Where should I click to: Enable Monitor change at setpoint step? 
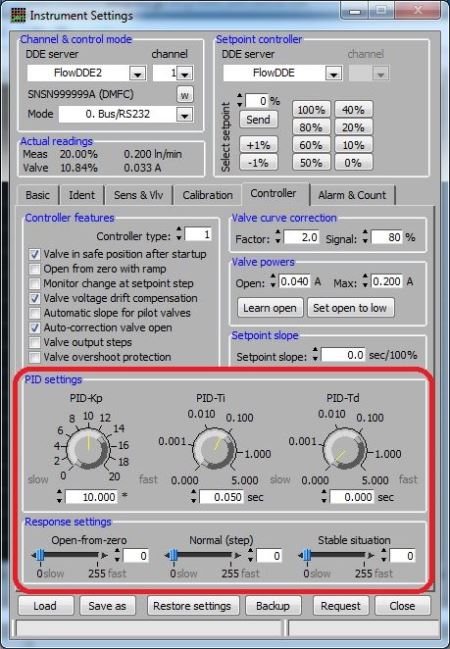coord(34,284)
